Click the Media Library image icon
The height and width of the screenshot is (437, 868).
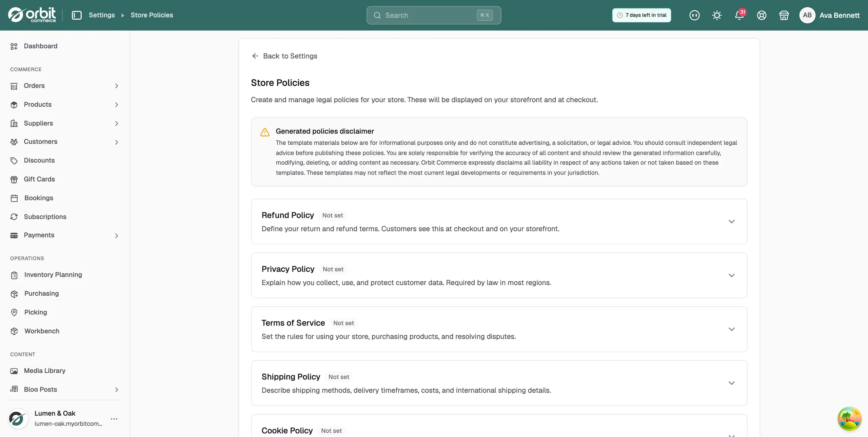[14, 371]
